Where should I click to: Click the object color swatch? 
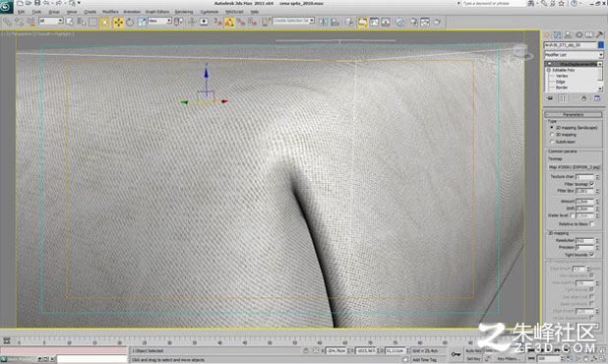click(x=601, y=45)
